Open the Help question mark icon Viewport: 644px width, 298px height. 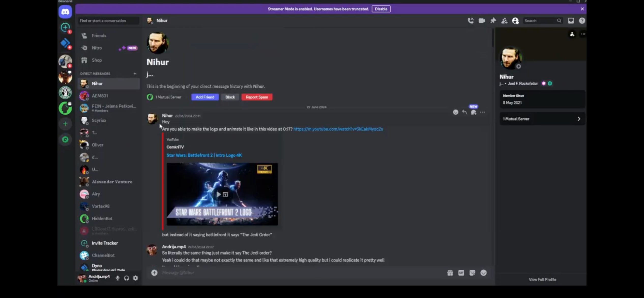(582, 21)
